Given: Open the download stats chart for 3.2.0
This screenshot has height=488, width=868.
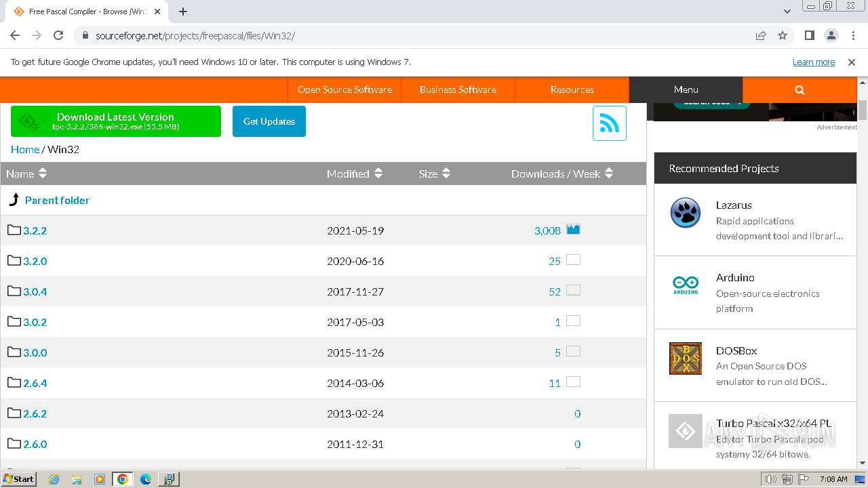Looking at the screenshot, I should point(573,260).
